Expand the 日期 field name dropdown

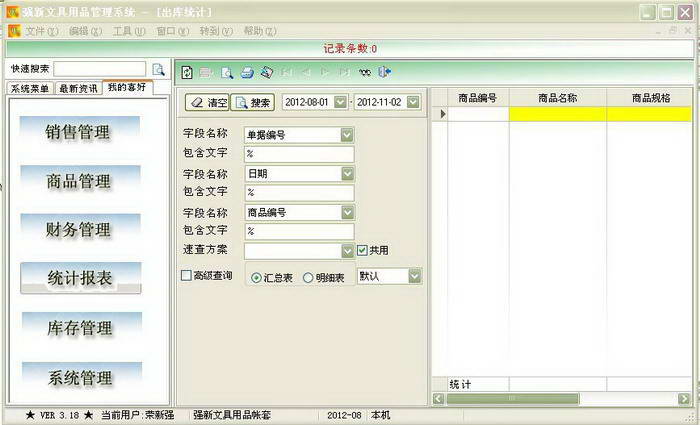click(347, 174)
